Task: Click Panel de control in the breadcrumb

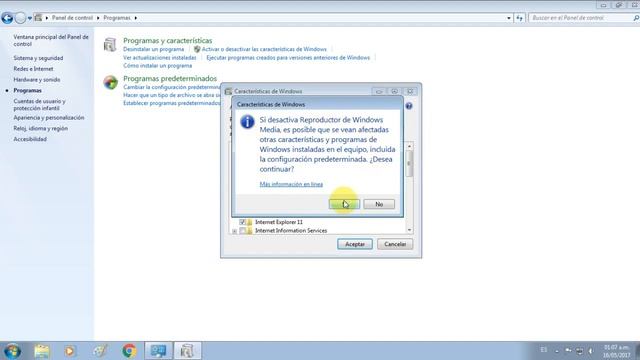Action: point(72,18)
